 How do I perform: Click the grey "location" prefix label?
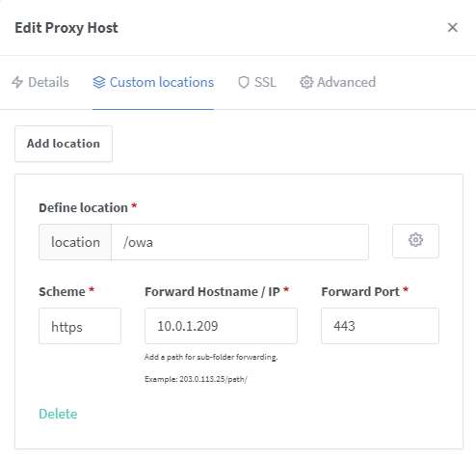click(75, 242)
